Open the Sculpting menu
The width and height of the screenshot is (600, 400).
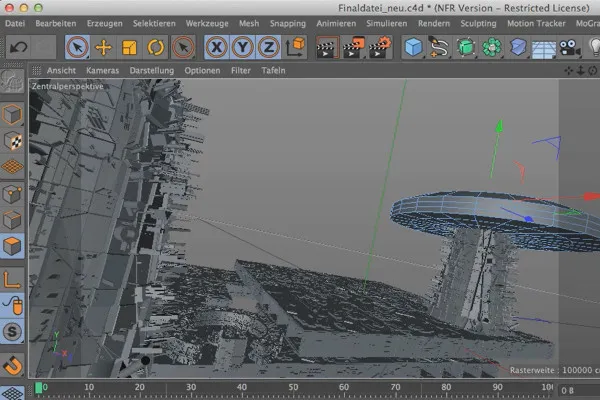(478, 23)
